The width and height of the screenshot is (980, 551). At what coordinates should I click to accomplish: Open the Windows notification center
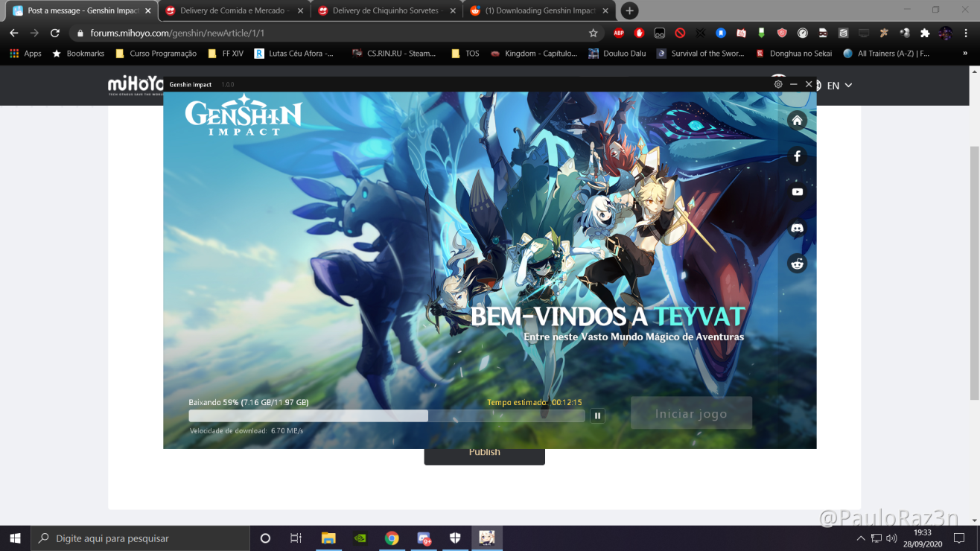click(x=959, y=538)
